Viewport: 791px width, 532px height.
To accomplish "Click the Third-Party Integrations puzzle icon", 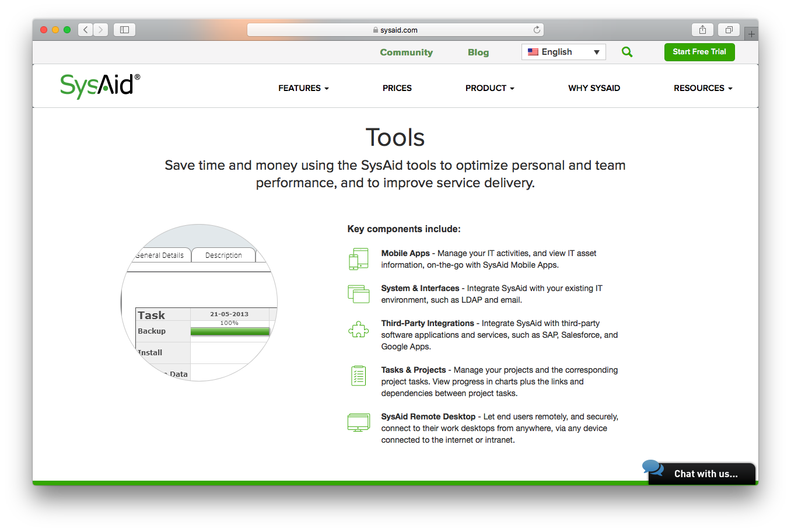I will tap(358, 330).
